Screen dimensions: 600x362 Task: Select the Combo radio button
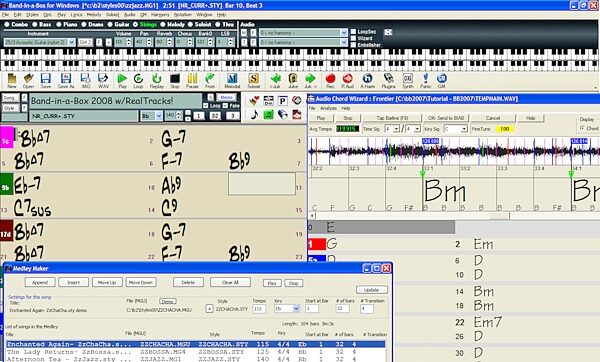7,24
